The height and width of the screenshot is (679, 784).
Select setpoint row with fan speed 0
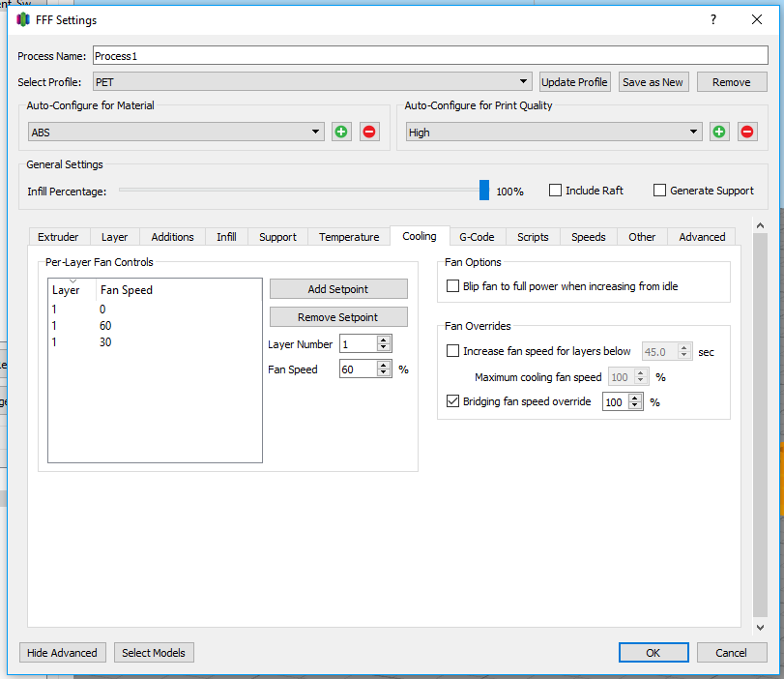point(155,310)
